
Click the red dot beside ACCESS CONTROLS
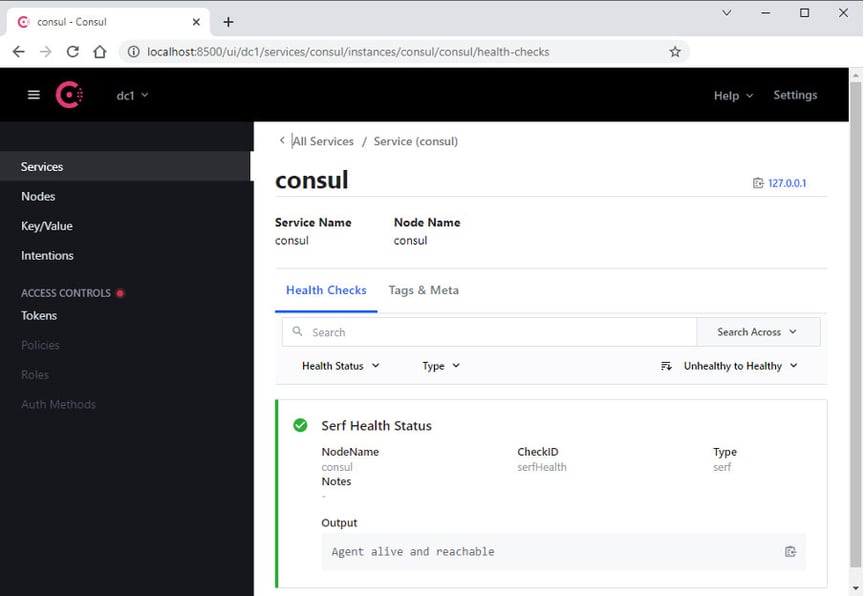(x=120, y=292)
